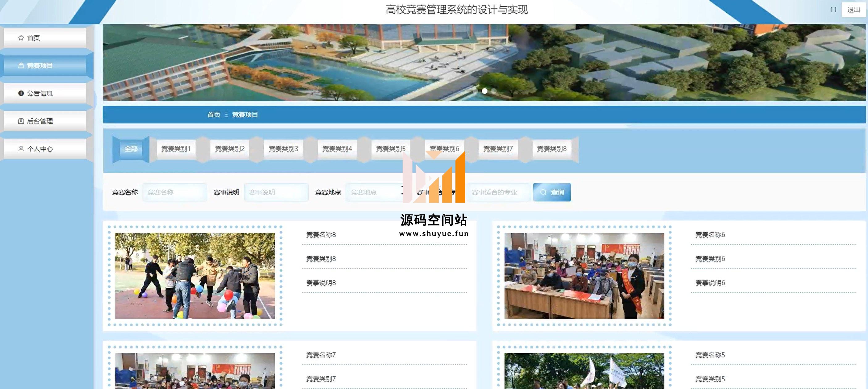Click 首页 in the breadcrumb
The image size is (868, 389).
tap(214, 115)
